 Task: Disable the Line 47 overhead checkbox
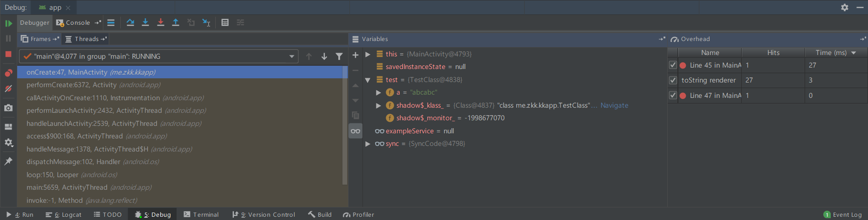click(673, 96)
